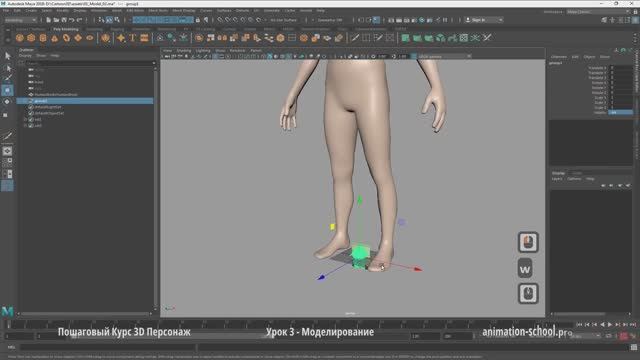Click the Translate X value field
Image resolution: width=640 pixels, height=360 pixels.
pyautogui.click(x=621, y=68)
